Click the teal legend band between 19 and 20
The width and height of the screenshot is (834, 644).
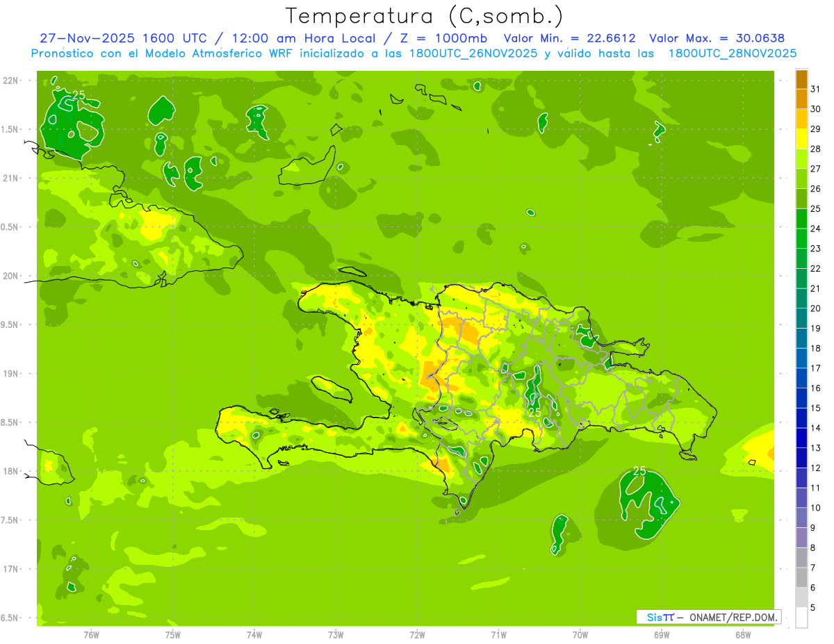point(801,319)
